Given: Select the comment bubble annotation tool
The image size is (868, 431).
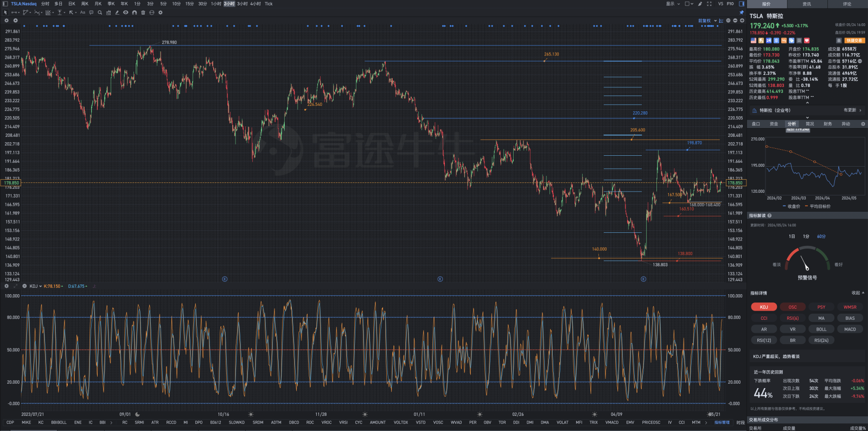Looking at the screenshot, I should (x=91, y=12).
